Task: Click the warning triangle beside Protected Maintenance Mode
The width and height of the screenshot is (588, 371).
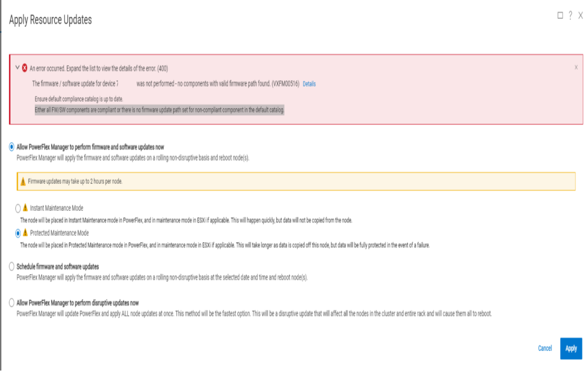Action: [x=24, y=232]
